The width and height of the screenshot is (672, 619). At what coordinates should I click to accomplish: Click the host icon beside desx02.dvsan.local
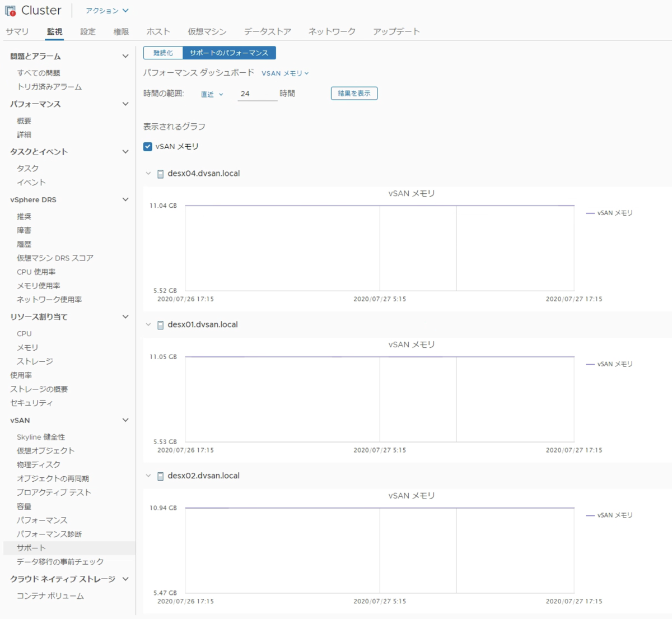[161, 476]
